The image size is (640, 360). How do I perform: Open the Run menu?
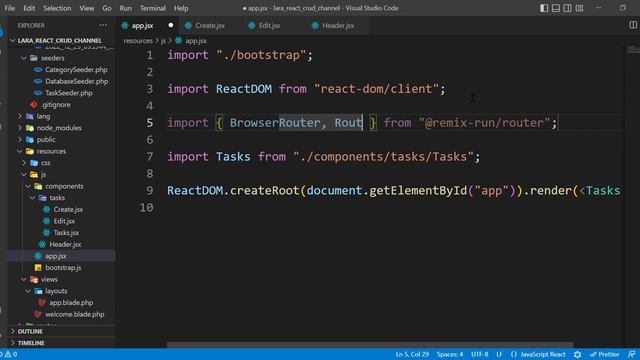pos(125,8)
